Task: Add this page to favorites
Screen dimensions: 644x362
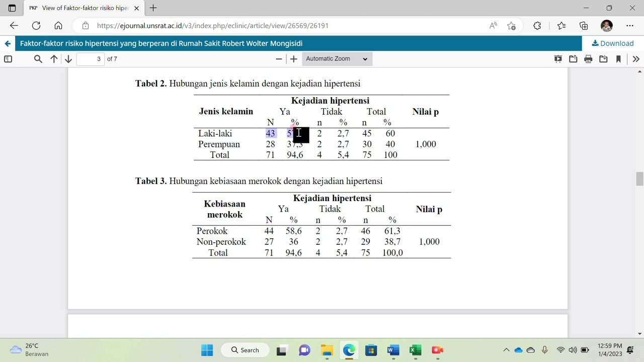Action: pyautogui.click(x=512, y=26)
